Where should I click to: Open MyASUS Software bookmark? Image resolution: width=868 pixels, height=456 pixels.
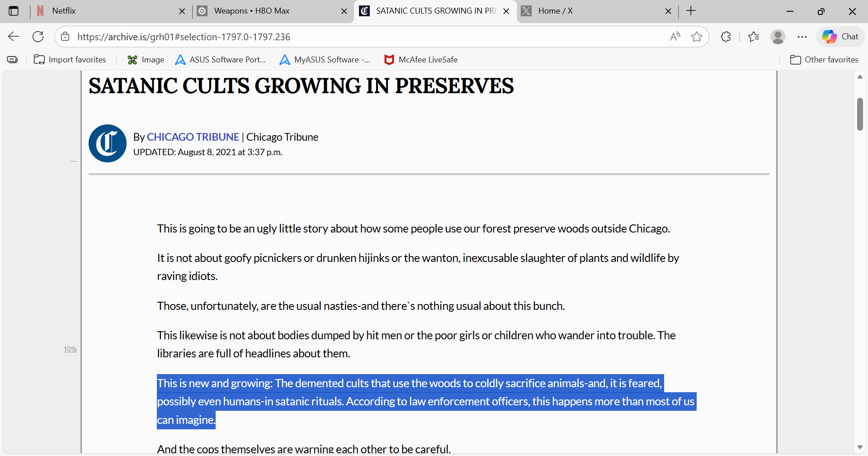325,60
